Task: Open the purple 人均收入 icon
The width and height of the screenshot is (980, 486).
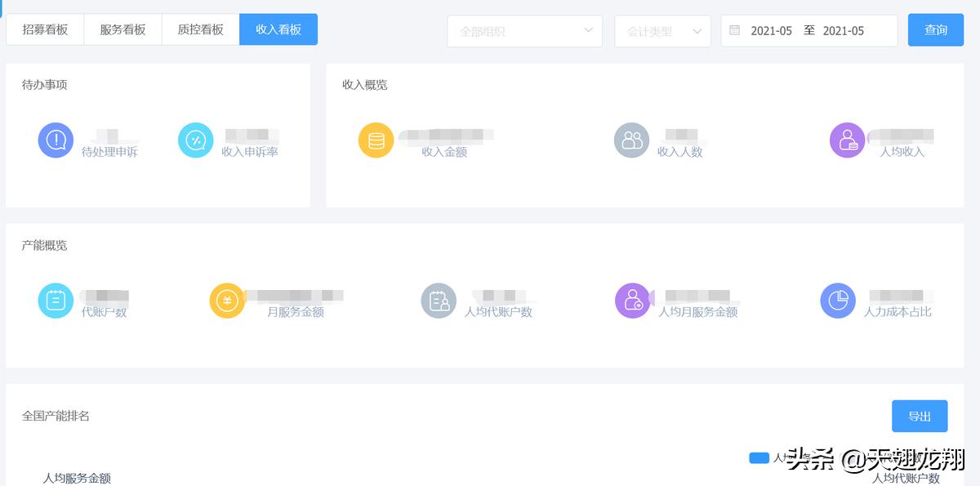Action: [847, 140]
